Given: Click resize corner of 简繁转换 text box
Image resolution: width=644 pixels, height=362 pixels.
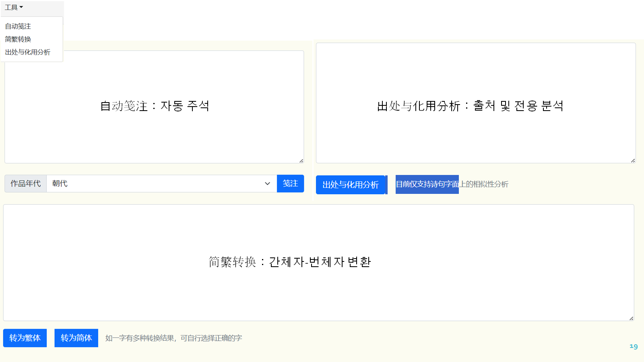Looking at the screenshot, I should point(631,318).
